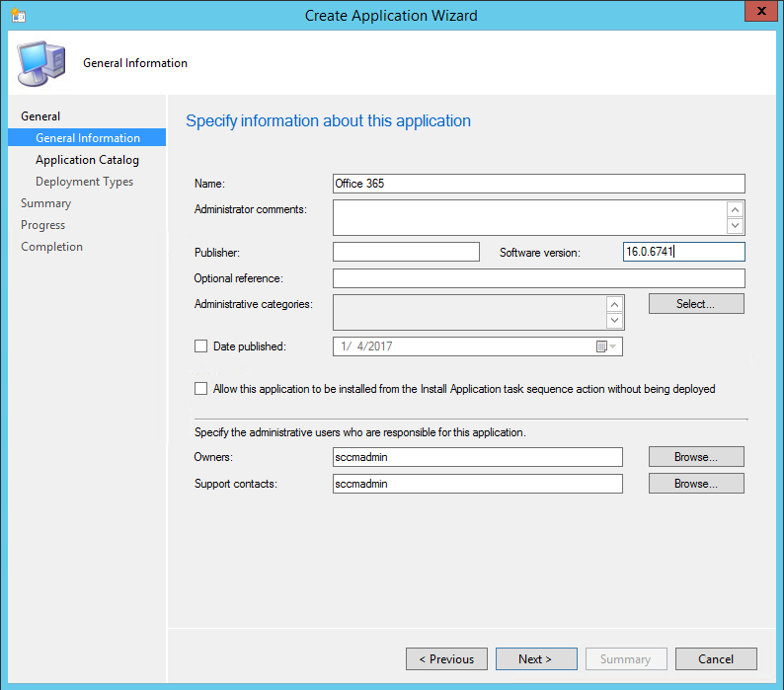Click the computer icon in wizard header
This screenshot has width=784, height=690.
tap(40, 63)
